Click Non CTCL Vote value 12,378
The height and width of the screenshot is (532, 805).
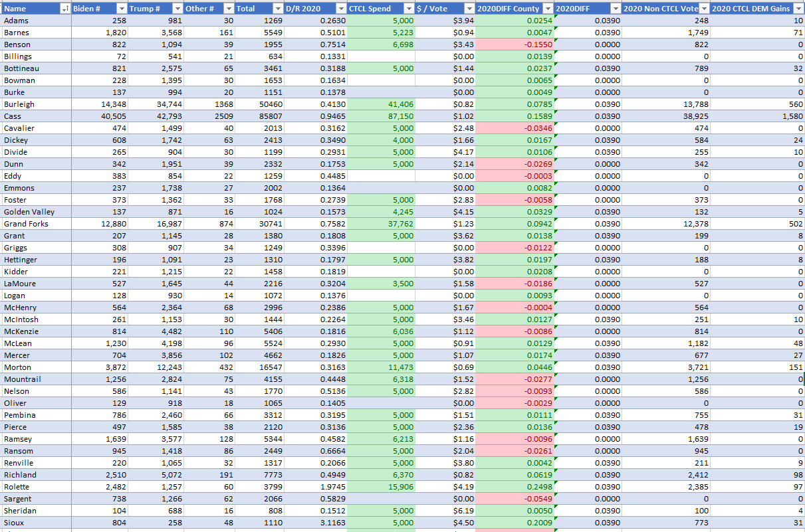(x=666, y=224)
